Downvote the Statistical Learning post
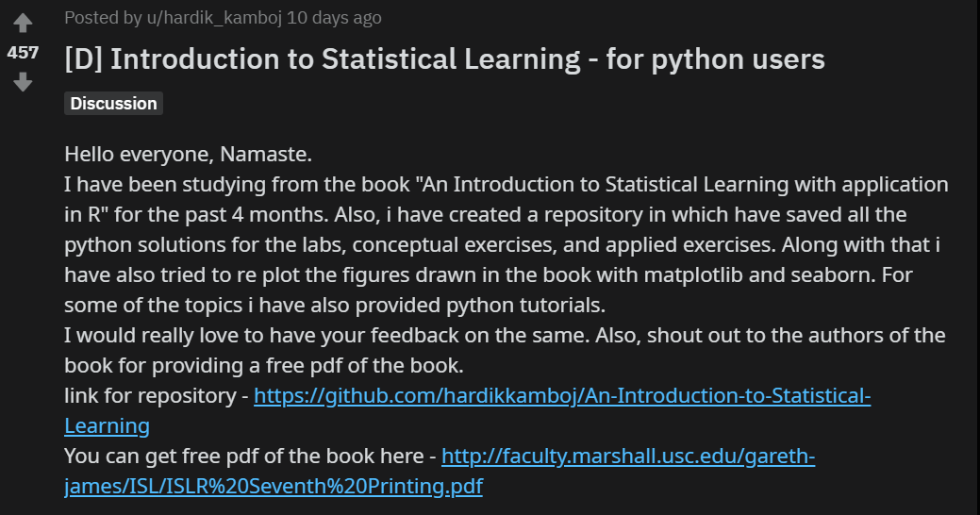The height and width of the screenshot is (515, 980). (x=23, y=82)
